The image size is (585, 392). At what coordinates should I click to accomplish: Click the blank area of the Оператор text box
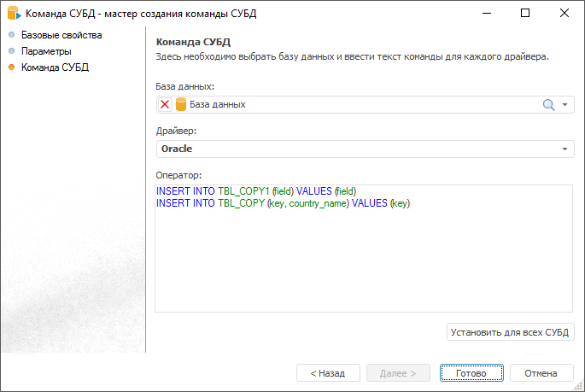point(363,265)
